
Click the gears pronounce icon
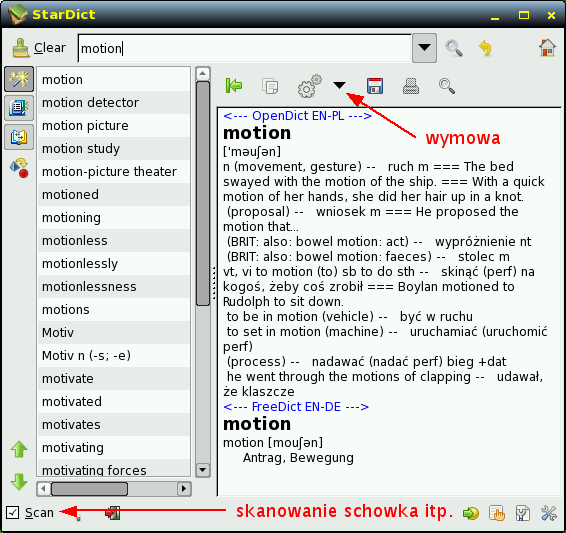309,86
